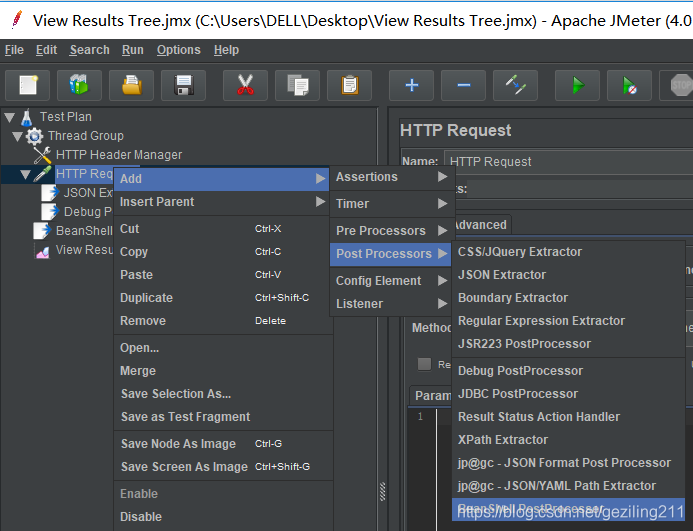
Task: Open the Options menu
Action: [179, 50]
